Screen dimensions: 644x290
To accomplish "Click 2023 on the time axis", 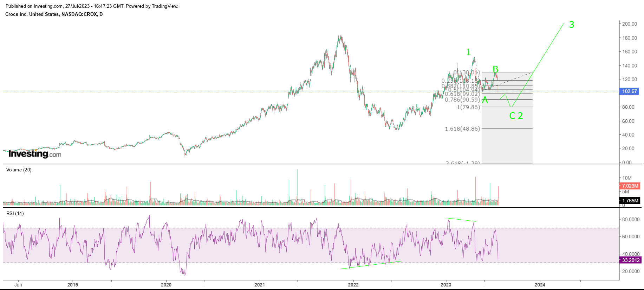I will (x=446, y=285).
